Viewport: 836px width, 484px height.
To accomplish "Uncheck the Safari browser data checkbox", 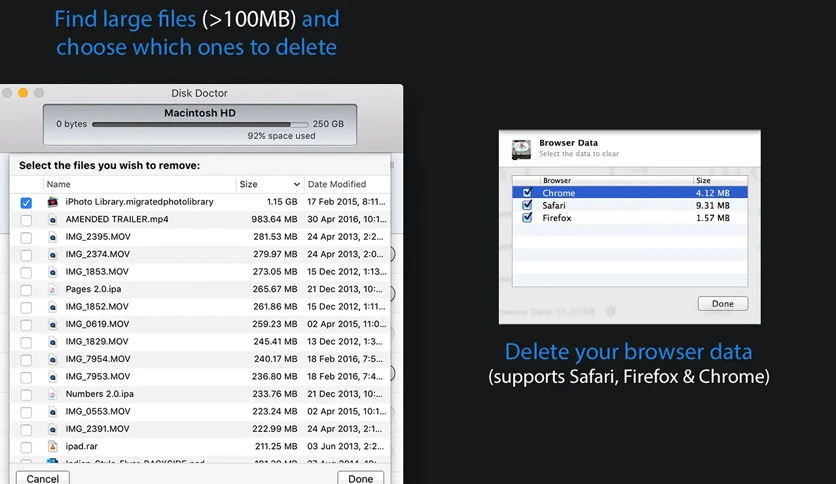I will (527, 205).
